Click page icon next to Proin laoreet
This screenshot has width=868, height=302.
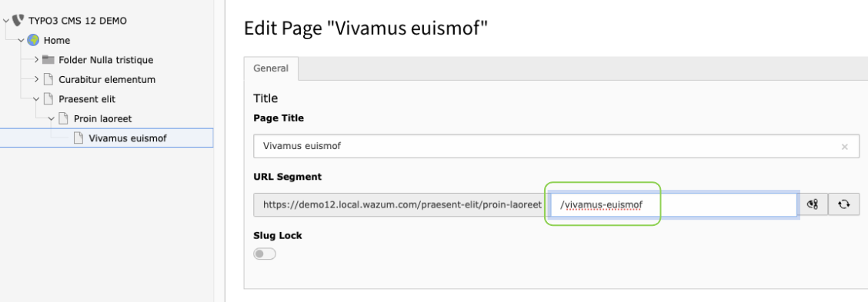coord(63,119)
